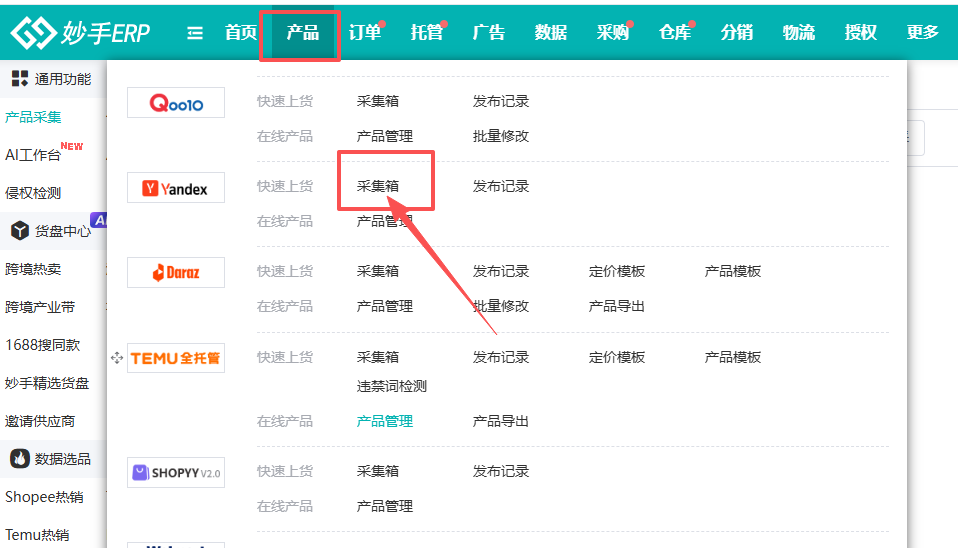Open the 广告 top menu

[489, 32]
